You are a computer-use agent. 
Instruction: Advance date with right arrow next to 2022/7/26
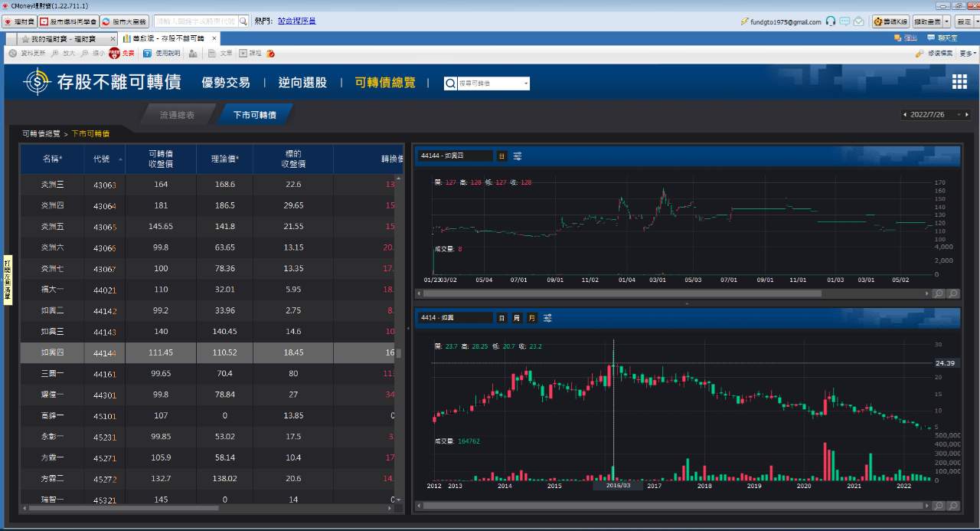click(967, 115)
